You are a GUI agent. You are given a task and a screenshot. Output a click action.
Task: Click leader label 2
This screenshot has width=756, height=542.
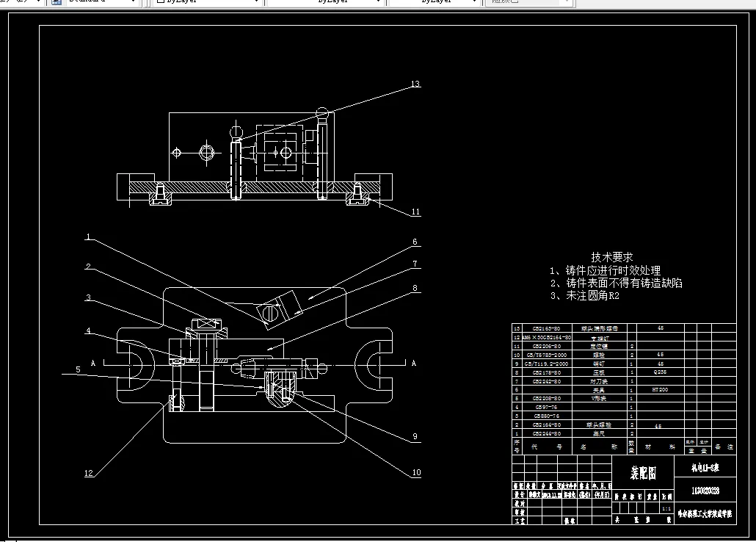(x=88, y=267)
